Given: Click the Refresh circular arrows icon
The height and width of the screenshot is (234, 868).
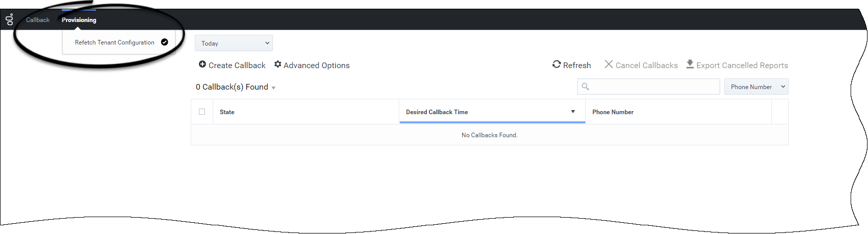Looking at the screenshot, I should pos(557,65).
